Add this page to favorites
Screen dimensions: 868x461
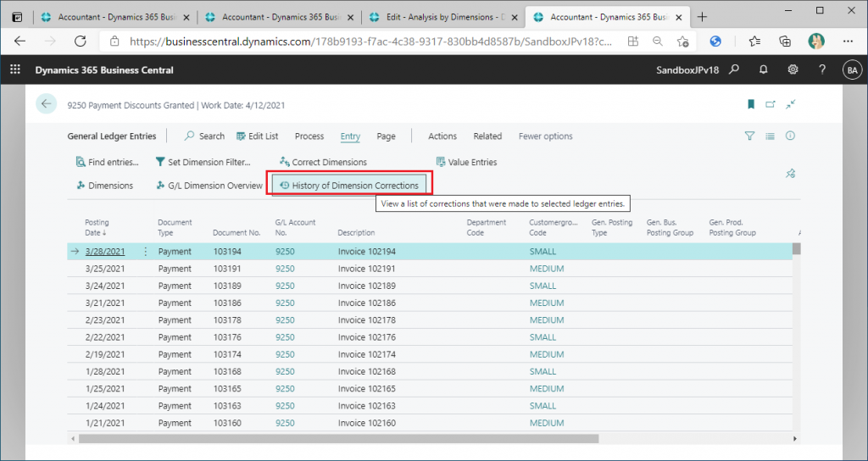click(x=682, y=41)
